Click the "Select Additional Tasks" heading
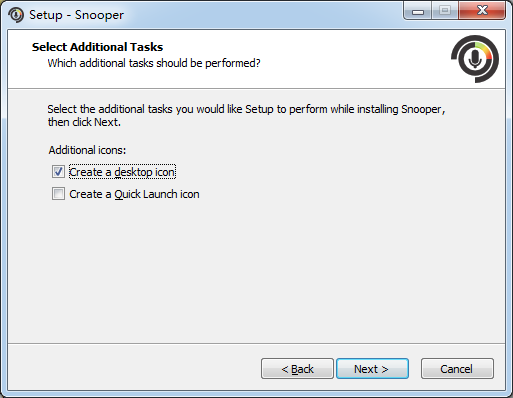Screen dimensions: 513x398 pyautogui.click(x=97, y=47)
